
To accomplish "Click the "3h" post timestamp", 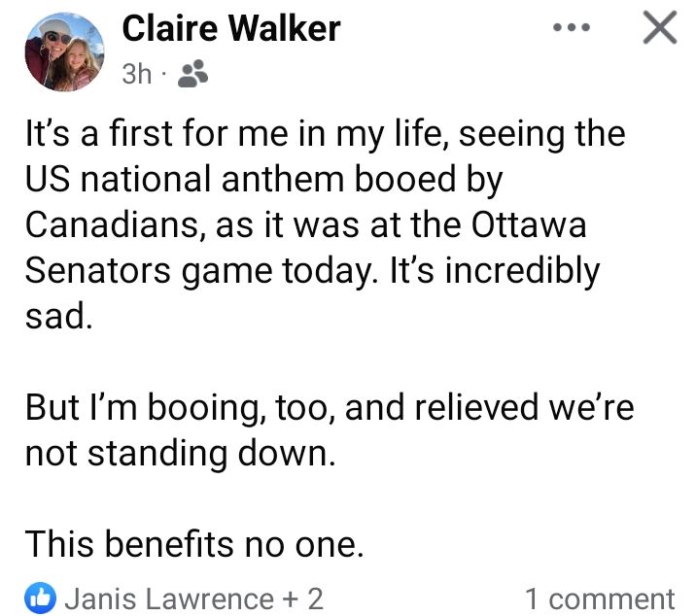I will click(x=136, y=75).
